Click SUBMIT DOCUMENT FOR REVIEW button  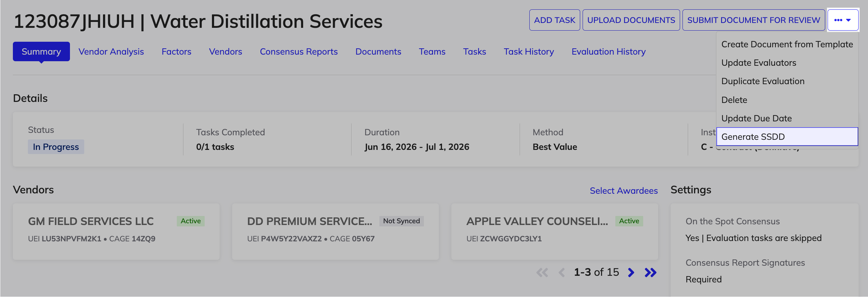[x=753, y=20]
